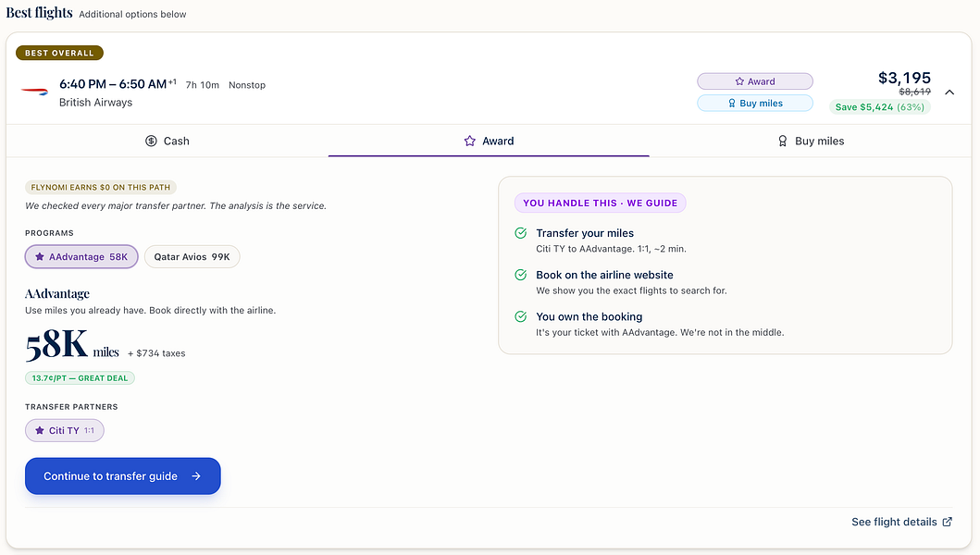
Task: Click Continue to transfer guide button
Action: tap(122, 476)
